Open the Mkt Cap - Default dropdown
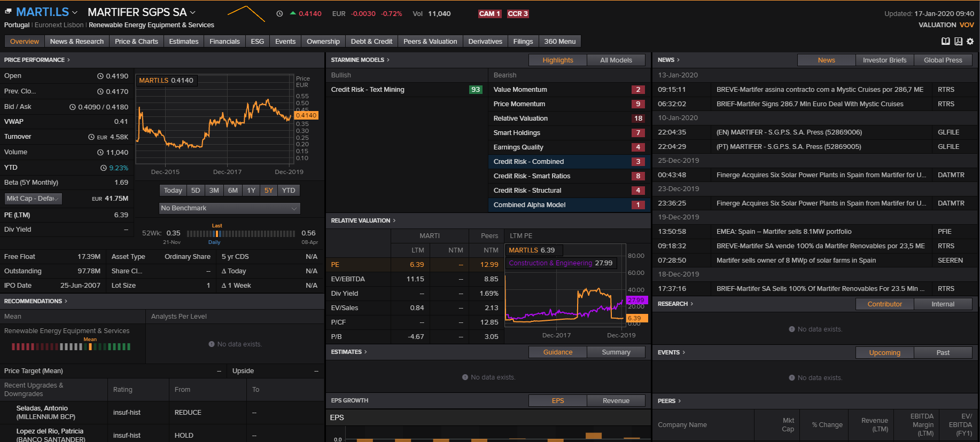Screen dimensions: 980x442 pyautogui.click(x=33, y=199)
